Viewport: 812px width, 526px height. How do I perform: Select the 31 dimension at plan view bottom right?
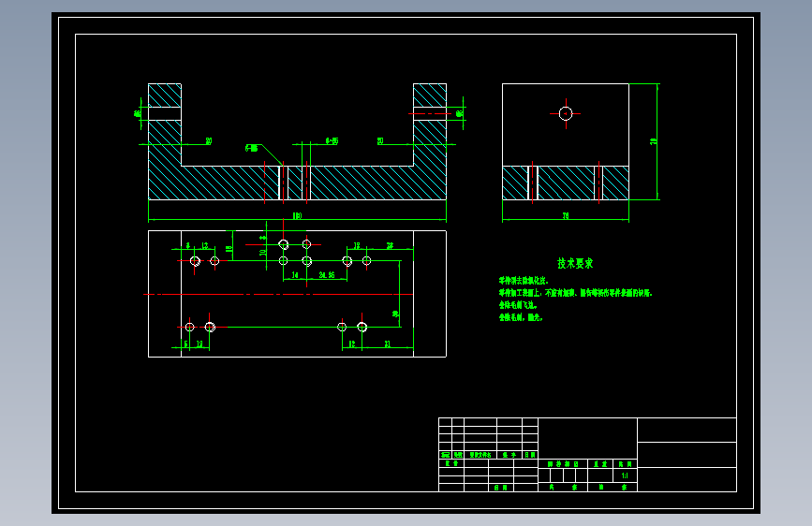pyautogui.click(x=388, y=343)
